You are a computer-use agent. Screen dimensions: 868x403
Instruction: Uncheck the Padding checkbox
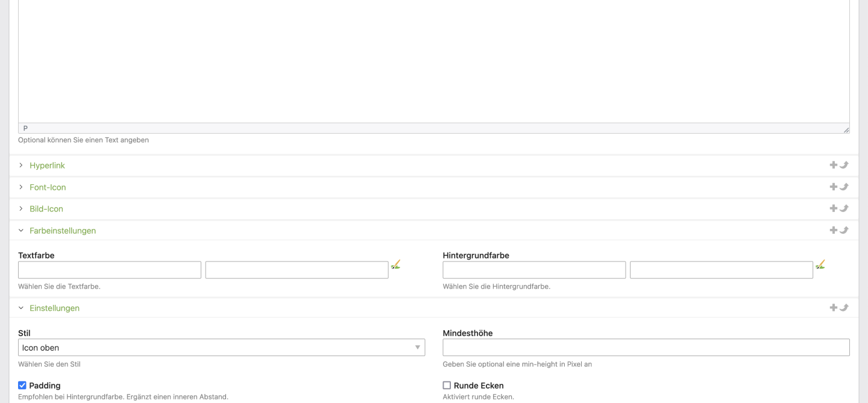(x=22, y=386)
